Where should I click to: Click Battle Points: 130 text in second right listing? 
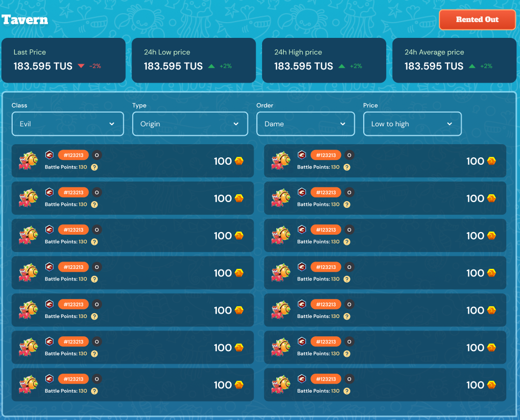point(318,204)
